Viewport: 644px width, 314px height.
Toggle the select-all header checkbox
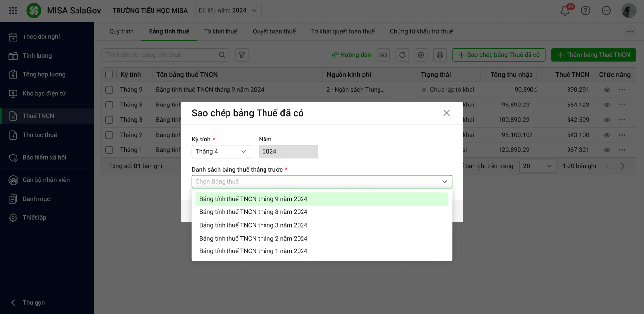(x=109, y=75)
